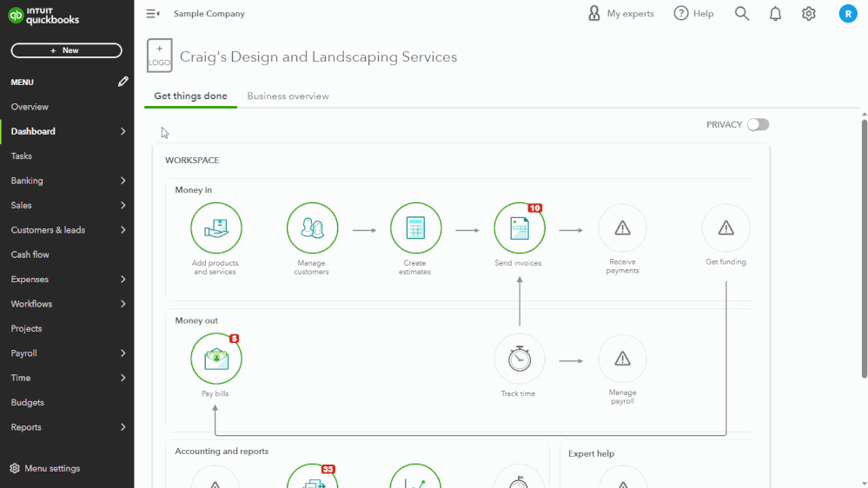Open Reports in the sidebar

coord(26,427)
